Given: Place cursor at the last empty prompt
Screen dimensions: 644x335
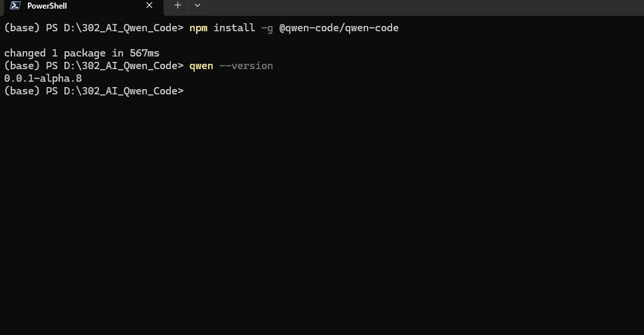Looking at the screenshot, I should pos(188,90).
